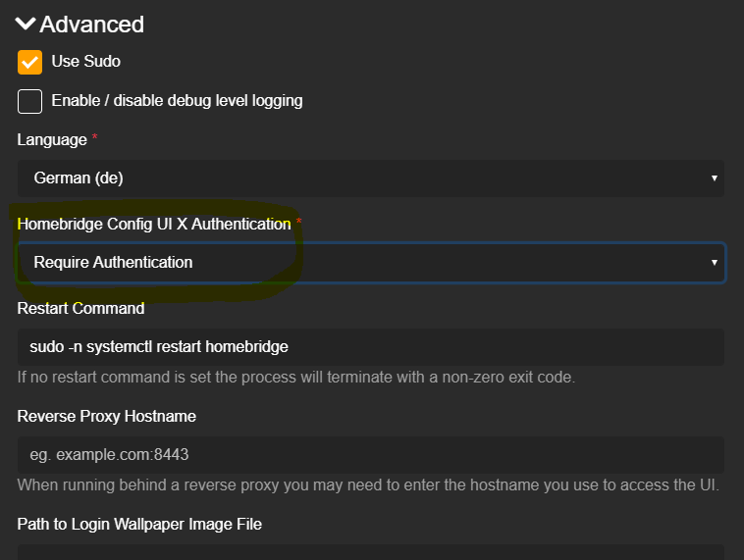Viewport: 744px width, 560px height.
Task: Focus the Reverse Proxy Hostname input field
Action: [x=370, y=455]
